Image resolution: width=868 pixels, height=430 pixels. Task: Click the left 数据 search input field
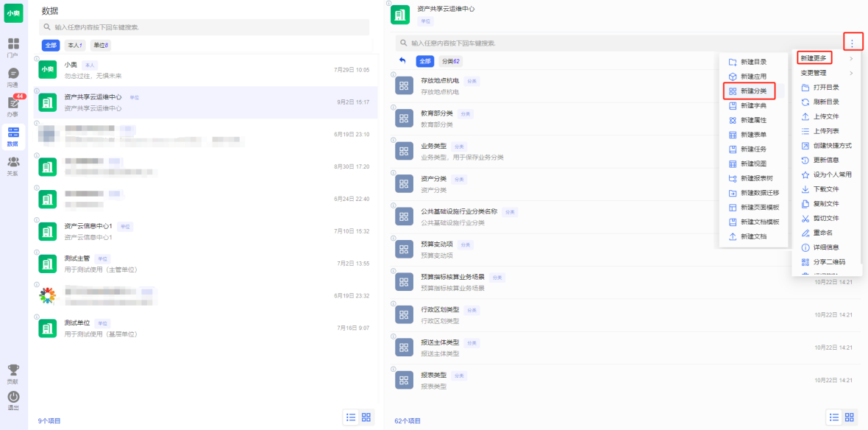click(x=206, y=27)
